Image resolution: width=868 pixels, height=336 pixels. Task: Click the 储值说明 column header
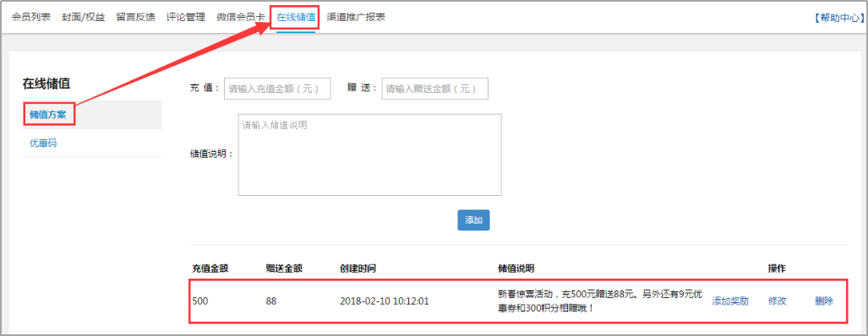tap(516, 268)
